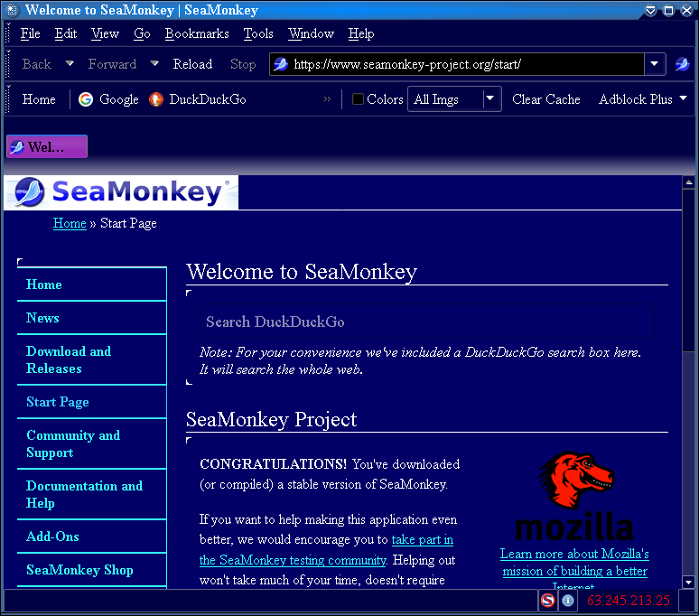Image resolution: width=699 pixels, height=616 pixels.
Task: Click the blue info status bar icon
Action: point(567,601)
